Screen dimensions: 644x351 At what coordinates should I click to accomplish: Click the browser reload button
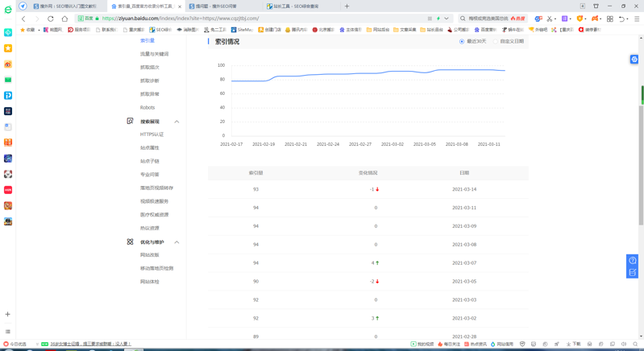tap(51, 19)
